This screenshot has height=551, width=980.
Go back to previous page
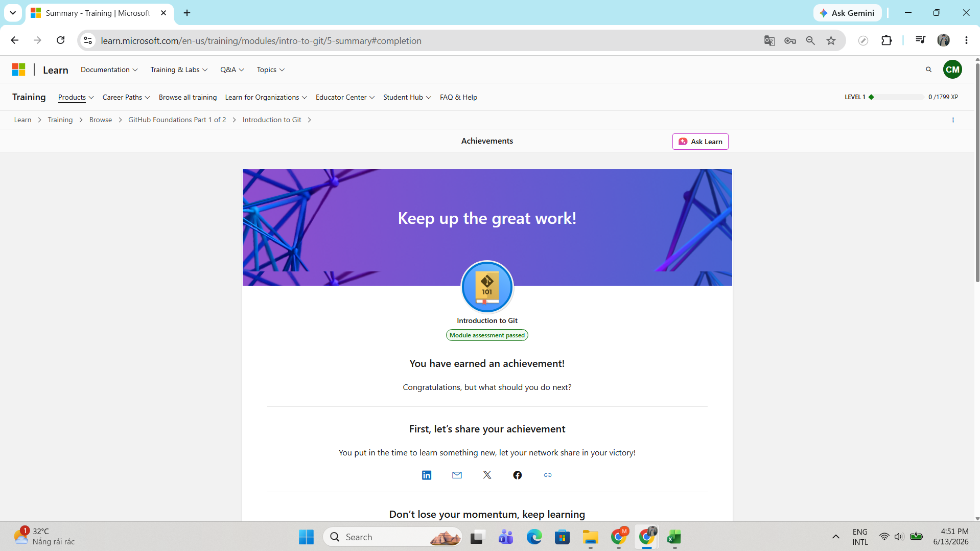coord(14,40)
